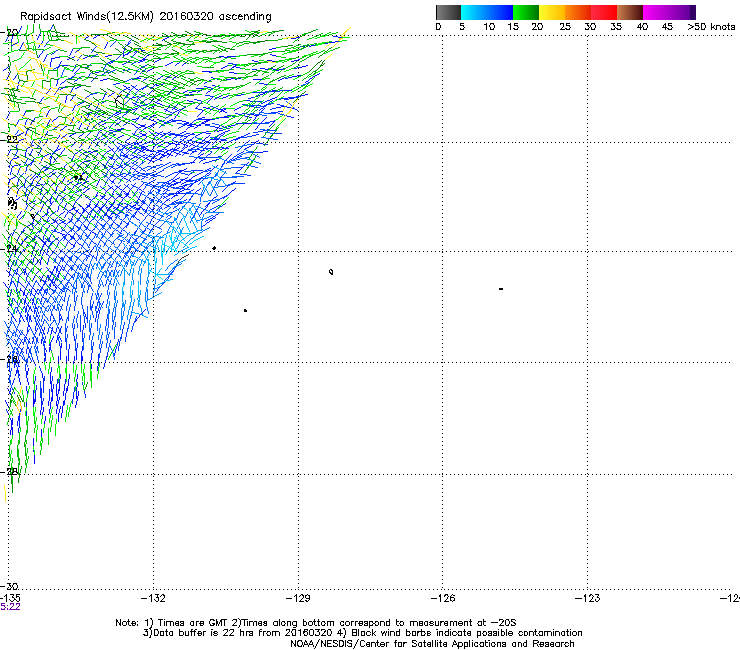
Task: Click the green 15-20 knots legend segment
Action: coord(526,12)
